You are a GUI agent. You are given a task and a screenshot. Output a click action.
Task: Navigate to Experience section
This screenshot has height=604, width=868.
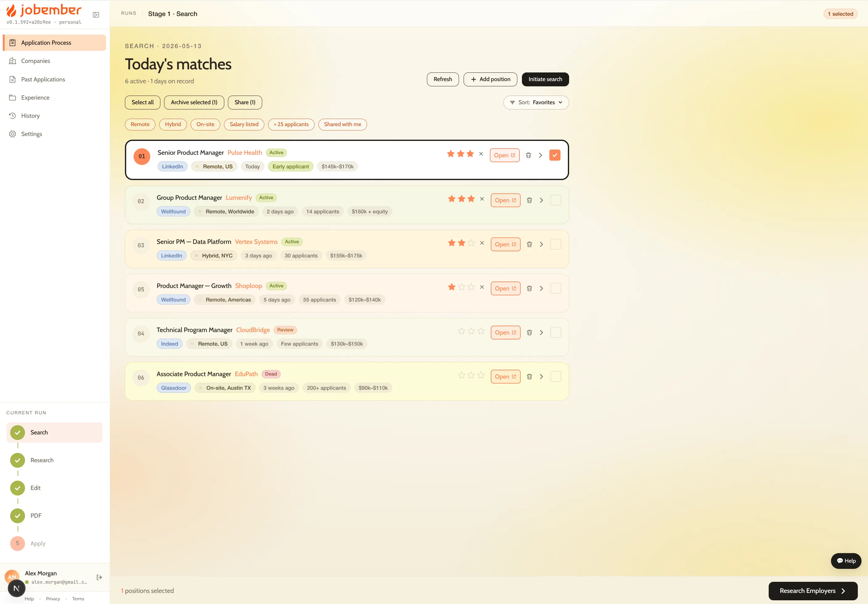(54, 97)
